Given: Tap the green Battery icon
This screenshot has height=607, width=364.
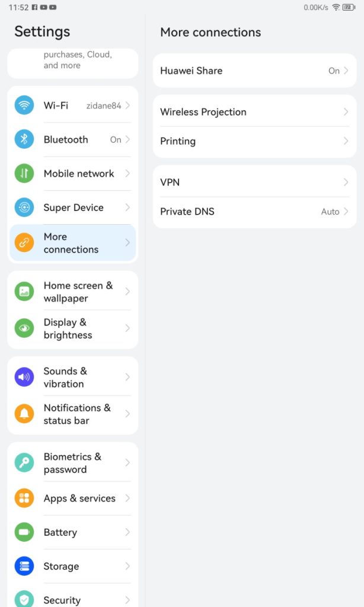Looking at the screenshot, I should (x=24, y=532).
